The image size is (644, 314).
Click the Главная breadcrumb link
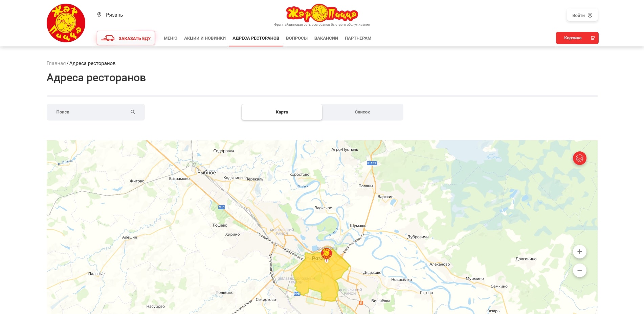tap(56, 63)
